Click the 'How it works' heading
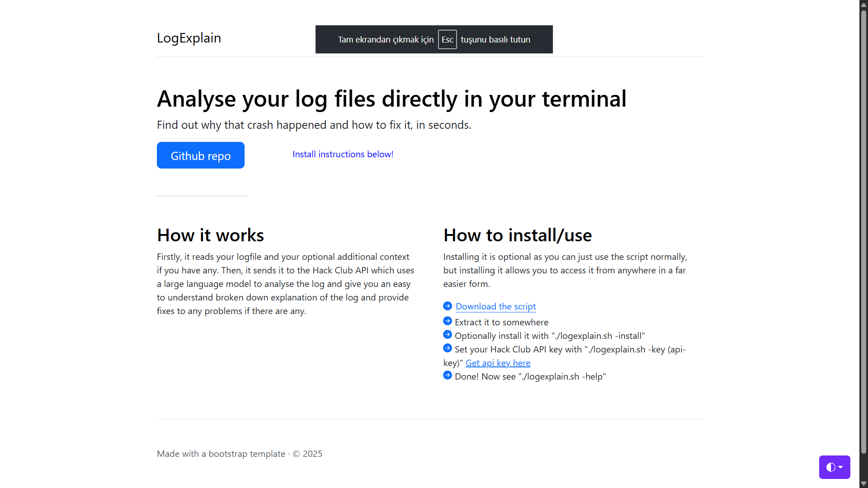Image resolution: width=868 pixels, height=488 pixels. [x=210, y=235]
